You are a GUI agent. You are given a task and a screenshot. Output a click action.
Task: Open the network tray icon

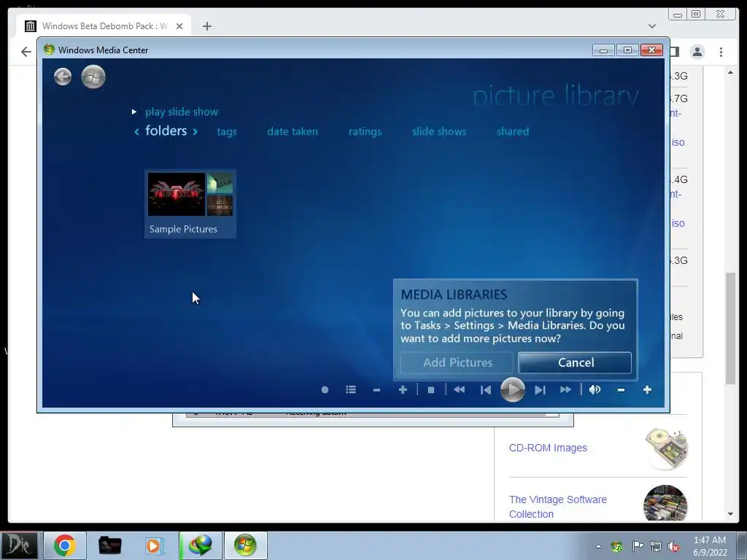point(656,546)
